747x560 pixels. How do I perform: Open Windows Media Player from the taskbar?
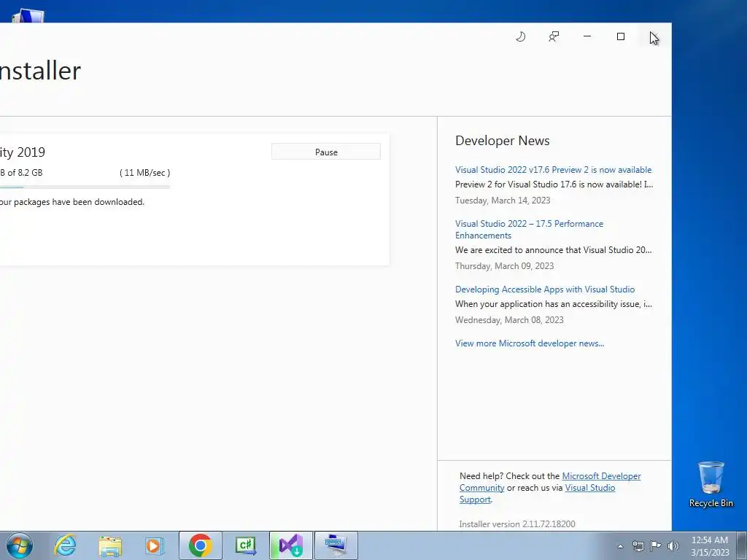click(x=155, y=545)
